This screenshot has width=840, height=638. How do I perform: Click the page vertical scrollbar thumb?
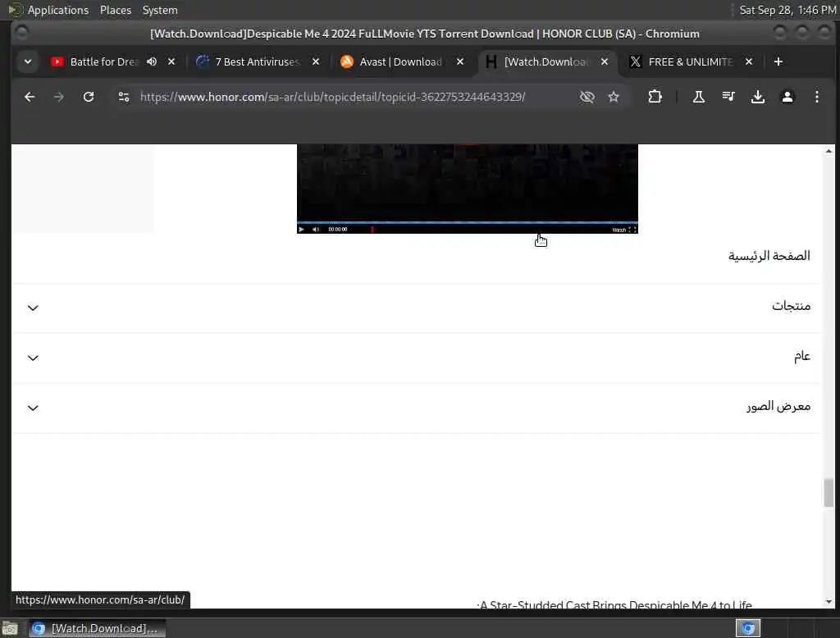pos(829,492)
